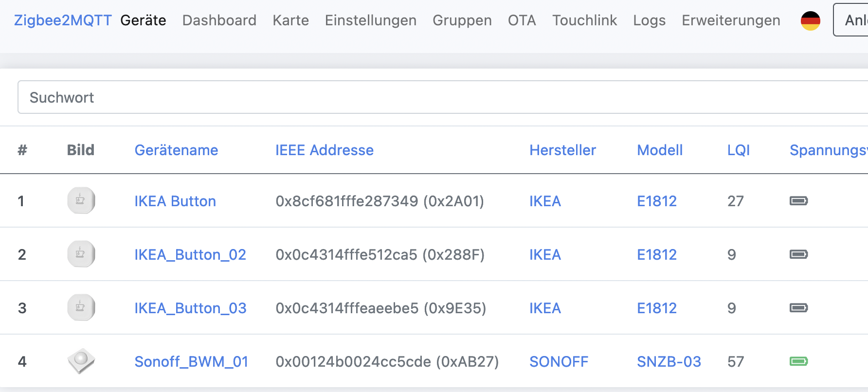Go to the Touchlink page

pos(584,20)
